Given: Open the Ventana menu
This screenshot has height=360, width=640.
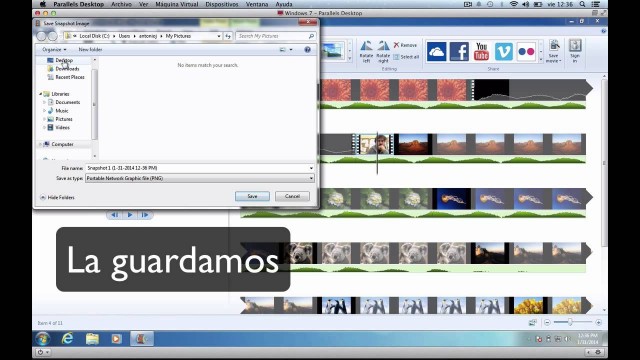Looking at the screenshot, I should [257, 4].
